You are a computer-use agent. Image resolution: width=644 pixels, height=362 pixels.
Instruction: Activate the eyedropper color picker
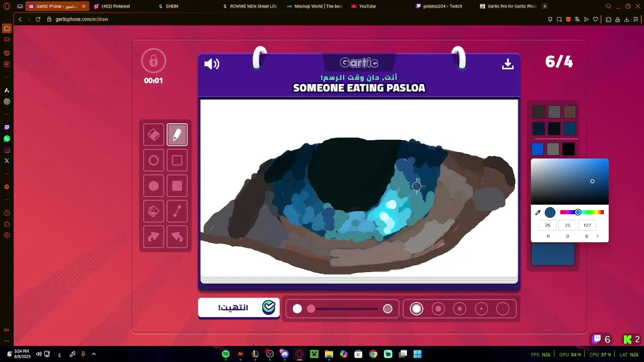click(538, 213)
